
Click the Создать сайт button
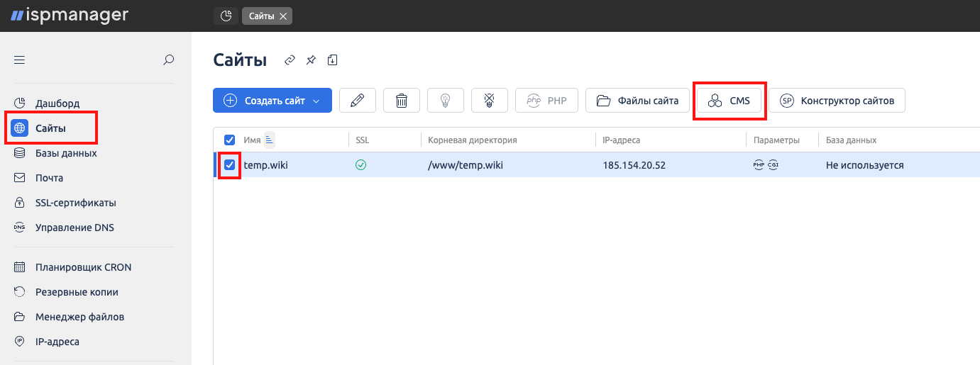click(x=272, y=101)
